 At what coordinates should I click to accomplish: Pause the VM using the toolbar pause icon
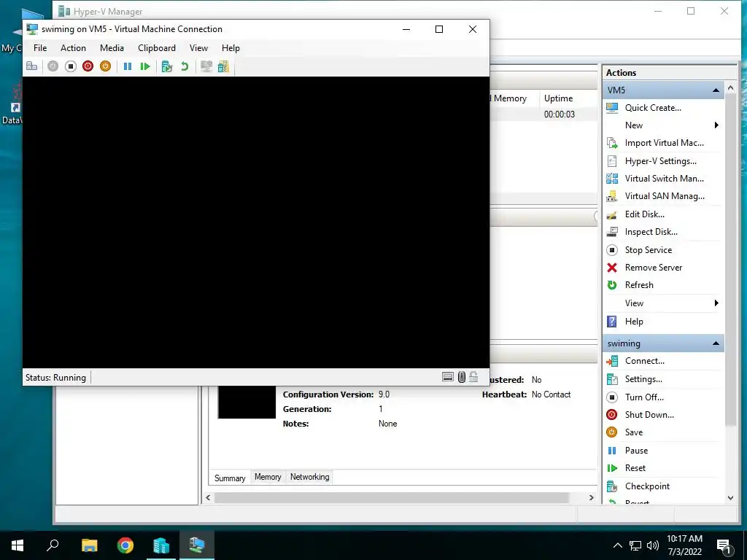pos(128,66)
